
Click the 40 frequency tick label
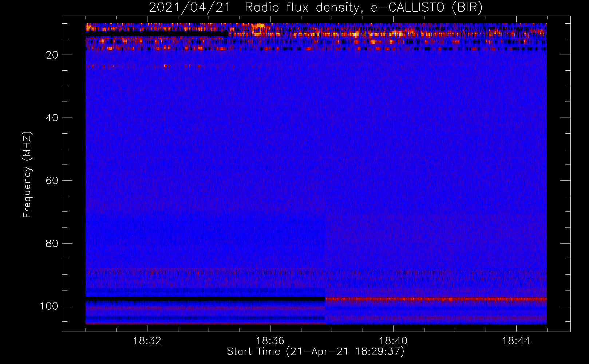[52, 118]
